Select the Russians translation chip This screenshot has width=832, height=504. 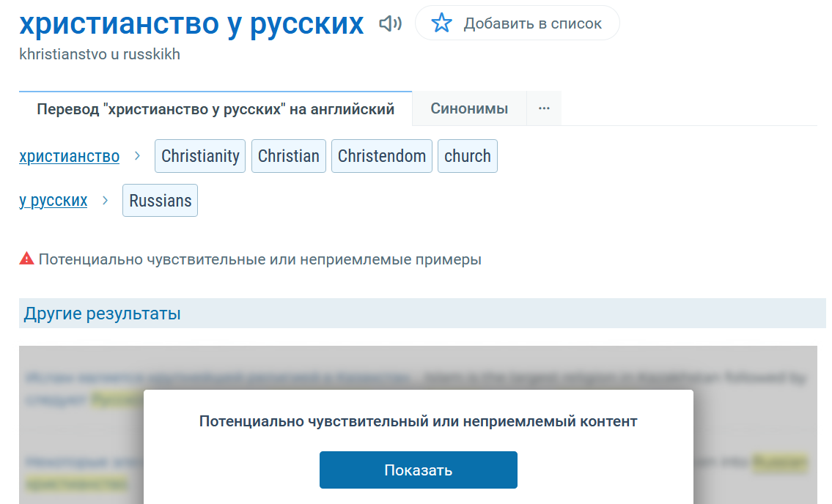coord(160,201)
